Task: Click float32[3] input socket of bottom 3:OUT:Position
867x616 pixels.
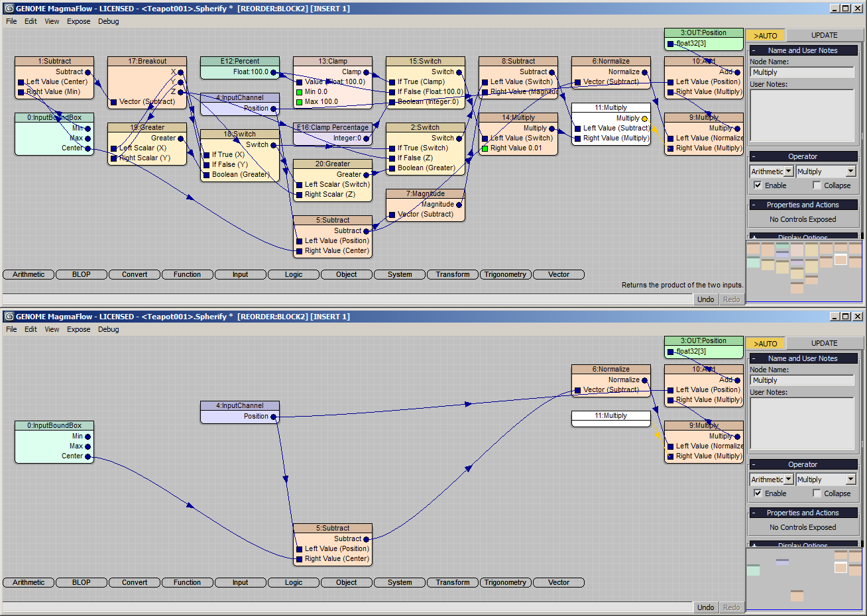Action: [x=670, y=352]
